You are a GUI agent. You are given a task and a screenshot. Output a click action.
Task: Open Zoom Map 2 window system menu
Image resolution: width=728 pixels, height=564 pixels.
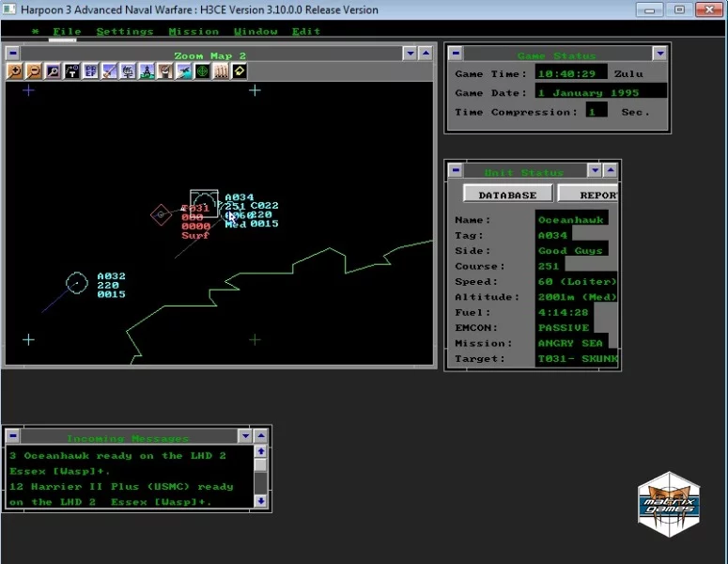pyautogui.click(x=13, y=54)
